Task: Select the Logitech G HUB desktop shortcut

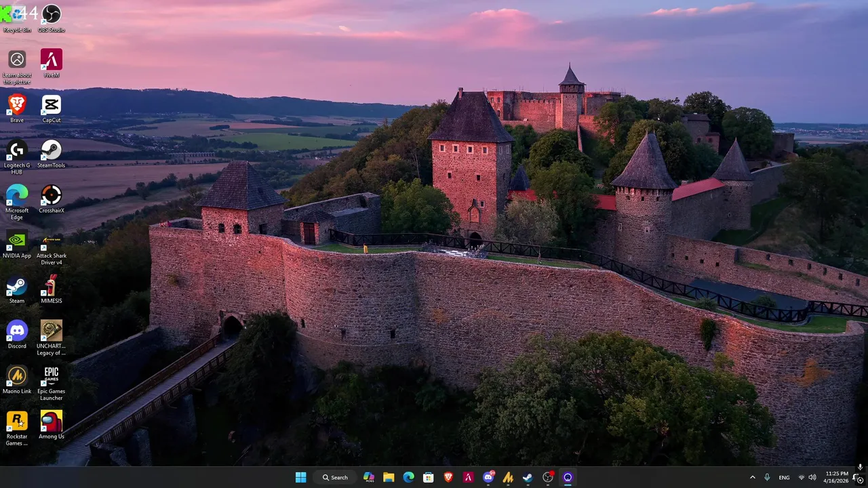Action: tap(17, 158)
